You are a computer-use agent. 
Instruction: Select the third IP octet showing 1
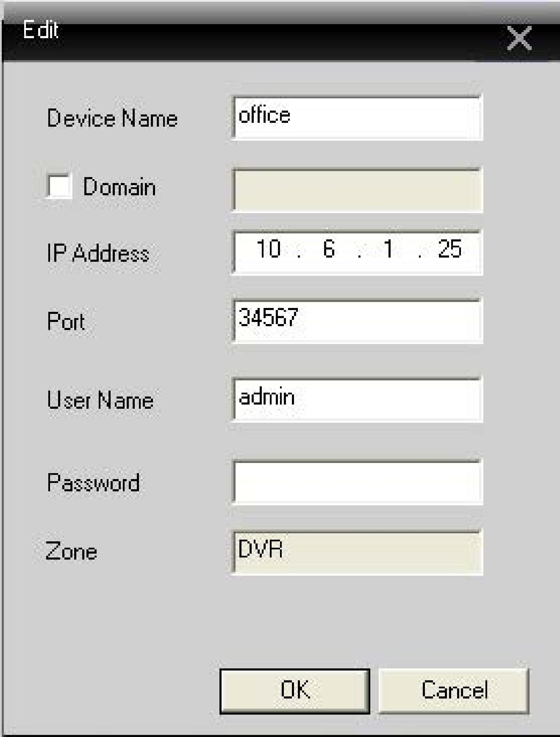pyautogui.click(x=388, y=249)
